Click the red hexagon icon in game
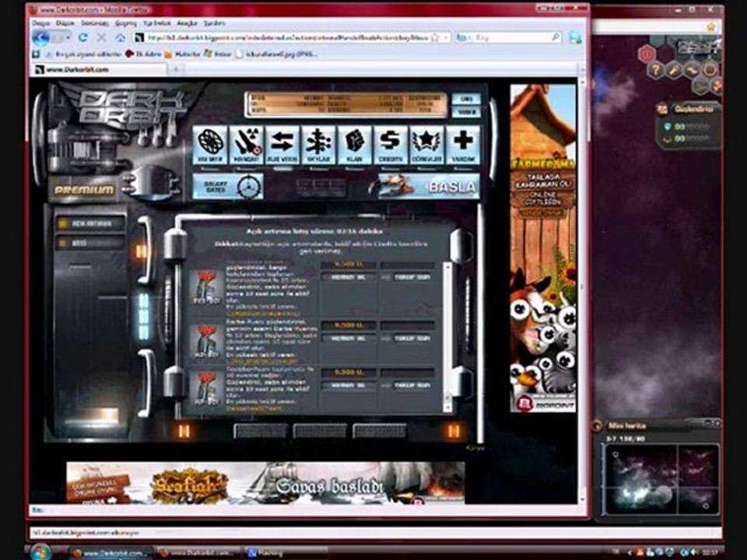 (x=647, y=54)
